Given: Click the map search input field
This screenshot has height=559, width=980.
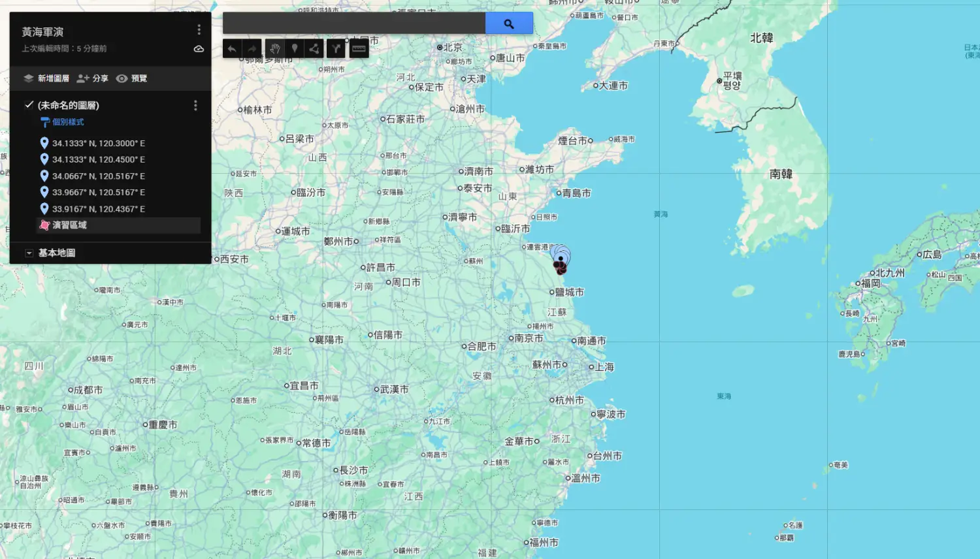Looking at the screenshot, I should (353, 24).
